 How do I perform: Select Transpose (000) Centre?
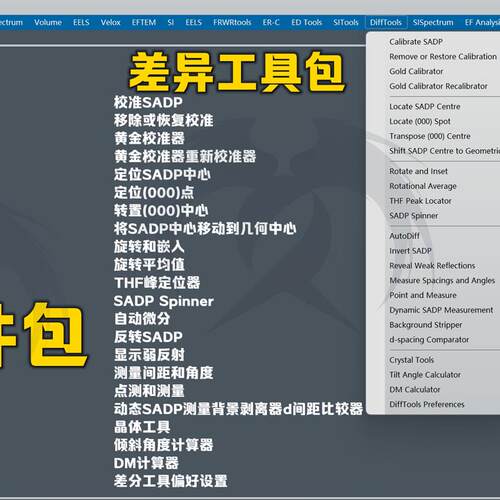(x=430, y=136)
